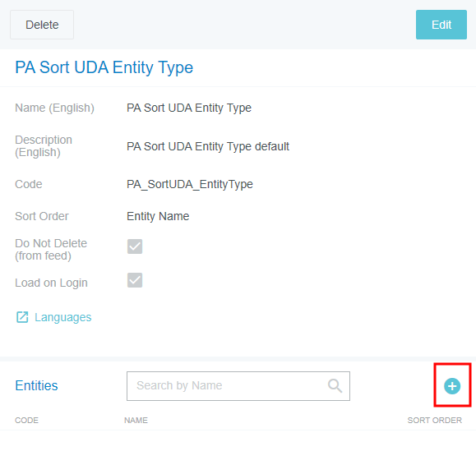Click the SORT ORDER column header
The image size is (476, 465).
(434, 420)
